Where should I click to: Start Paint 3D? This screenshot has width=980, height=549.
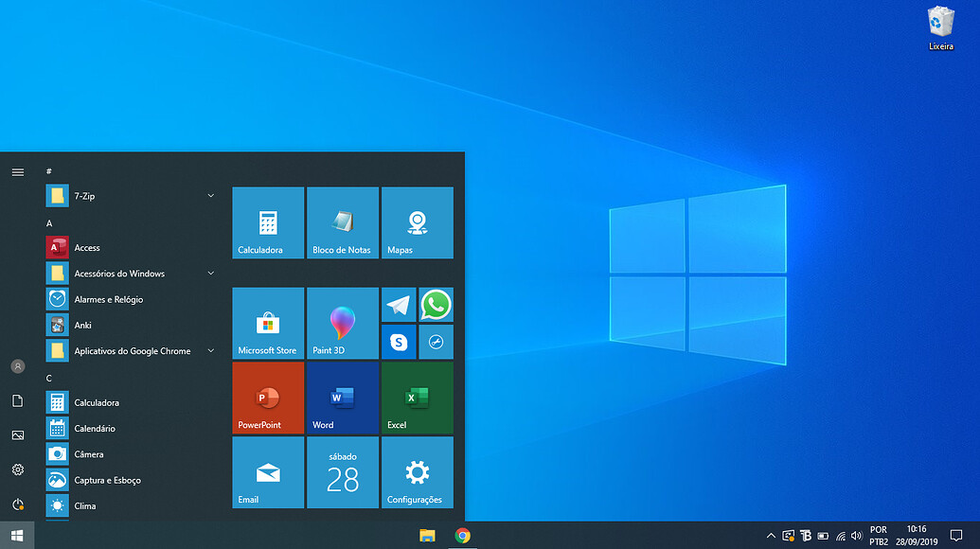click(342, 322)
